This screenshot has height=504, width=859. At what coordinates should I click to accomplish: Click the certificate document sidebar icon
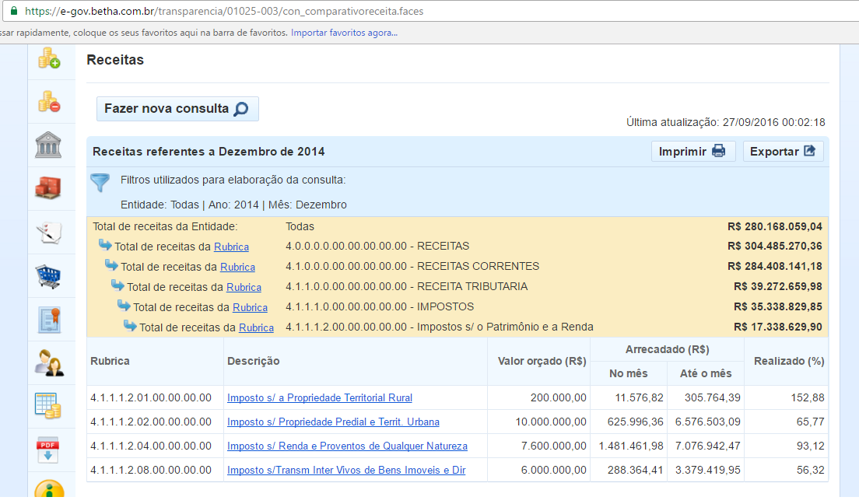click(49, 319)
